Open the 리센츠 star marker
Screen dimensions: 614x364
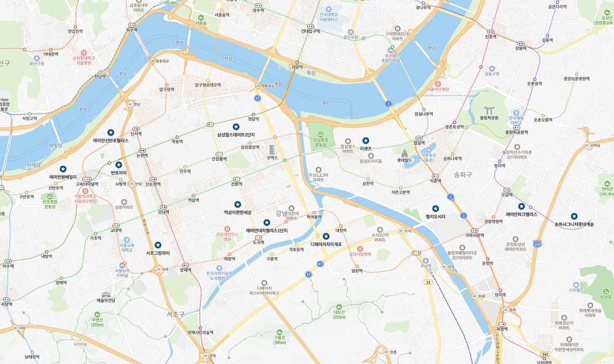365,141
